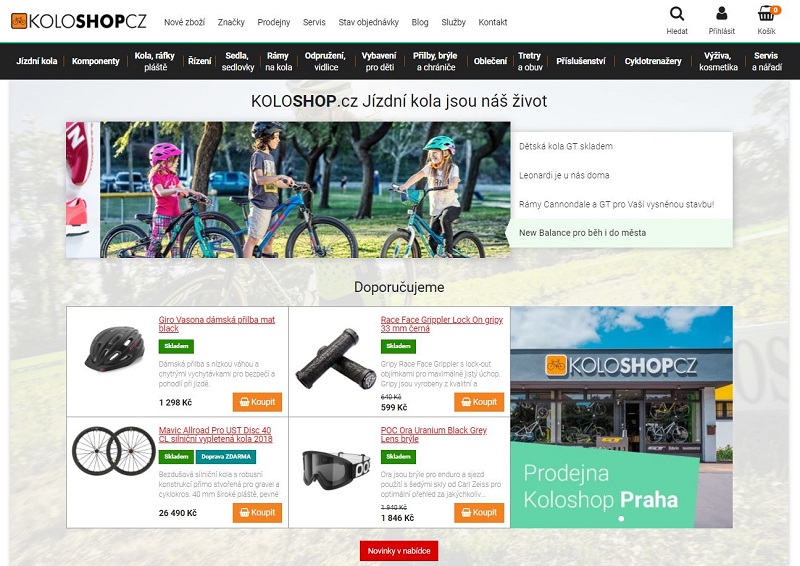Image resolution: width=800 pixels, height=566 pixels.
Task: Open the Stav objednávky top link
Action: pyautogui.click(x=368, y=22)
